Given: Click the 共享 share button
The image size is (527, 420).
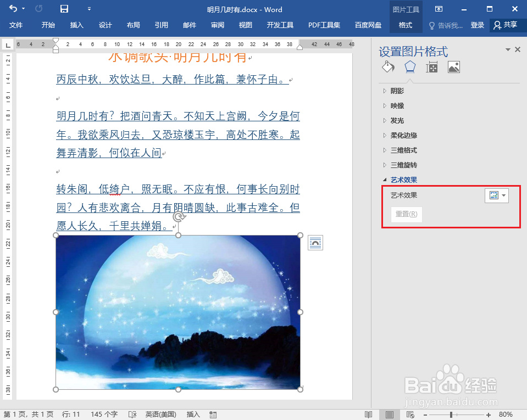Looking at the screenshot, I should tap(506, 25).
